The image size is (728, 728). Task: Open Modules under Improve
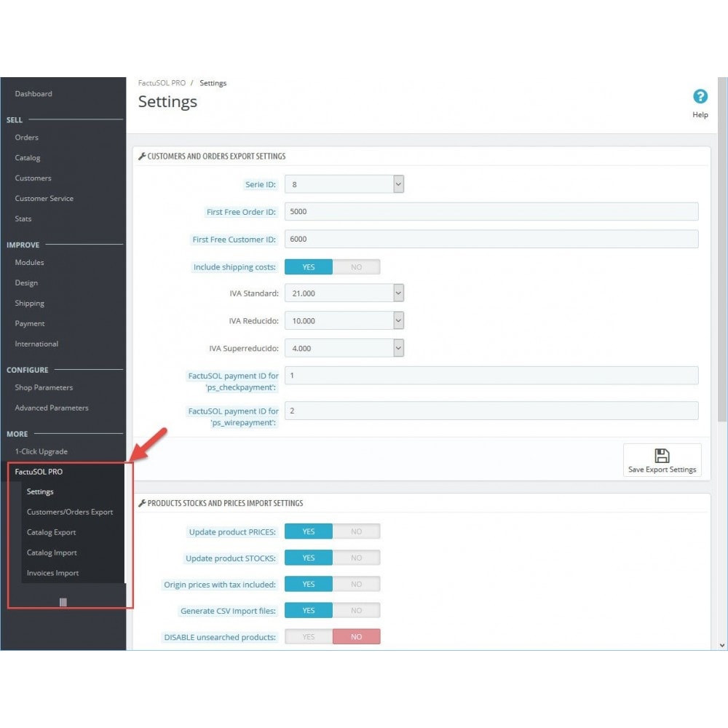(x=29, y=262)
